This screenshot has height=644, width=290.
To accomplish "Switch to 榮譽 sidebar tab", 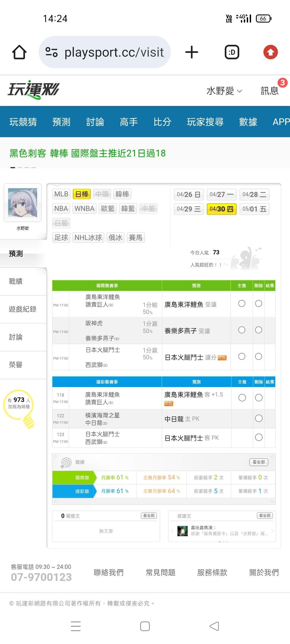I will point(23,365).
